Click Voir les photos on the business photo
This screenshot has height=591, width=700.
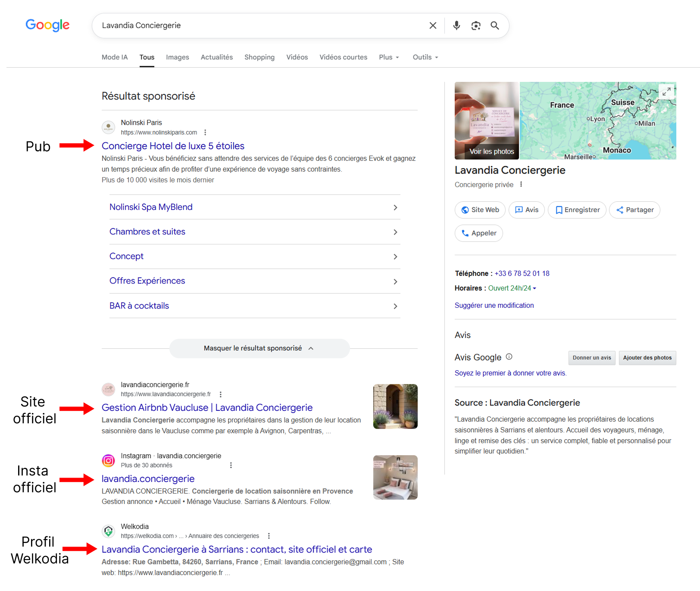coord(492,151)
